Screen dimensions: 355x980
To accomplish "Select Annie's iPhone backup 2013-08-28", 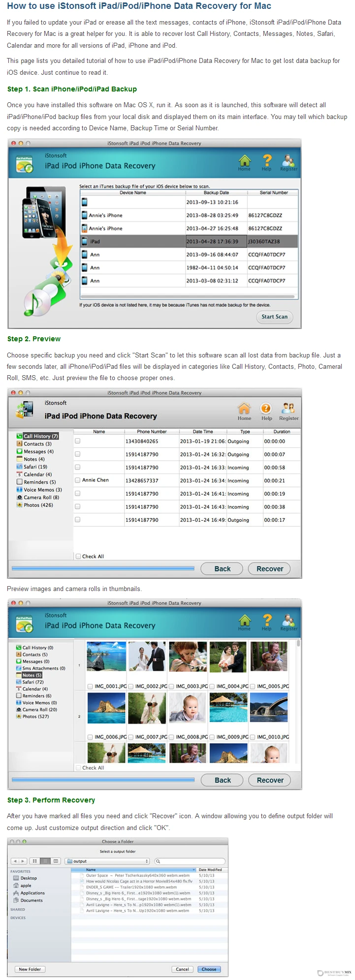I will point(189,215).
